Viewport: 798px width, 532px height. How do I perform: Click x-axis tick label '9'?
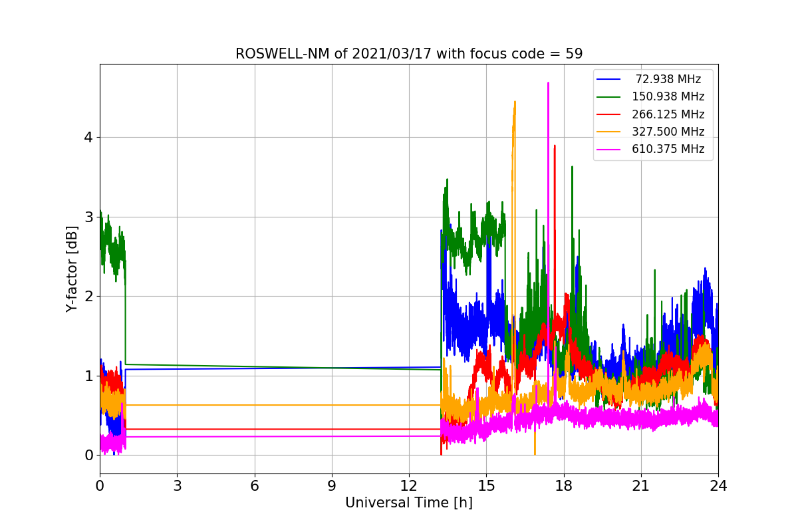tap(332, 486)
